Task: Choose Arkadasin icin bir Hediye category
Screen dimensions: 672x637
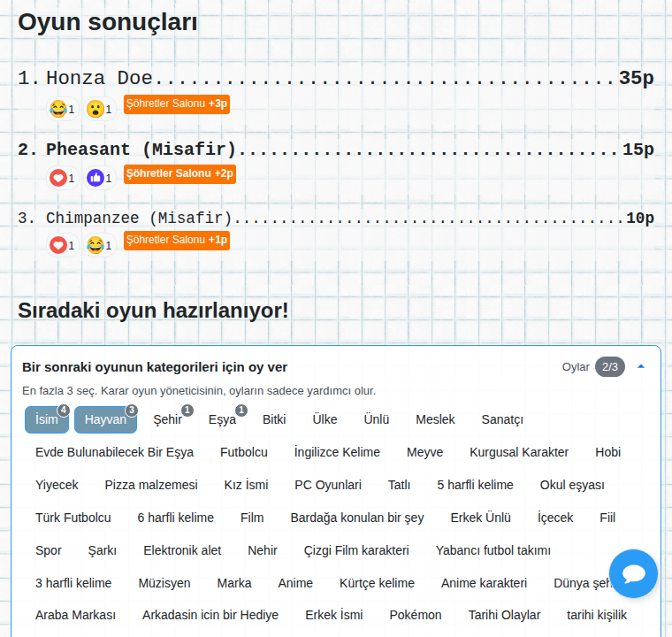Action: point(210,615)
